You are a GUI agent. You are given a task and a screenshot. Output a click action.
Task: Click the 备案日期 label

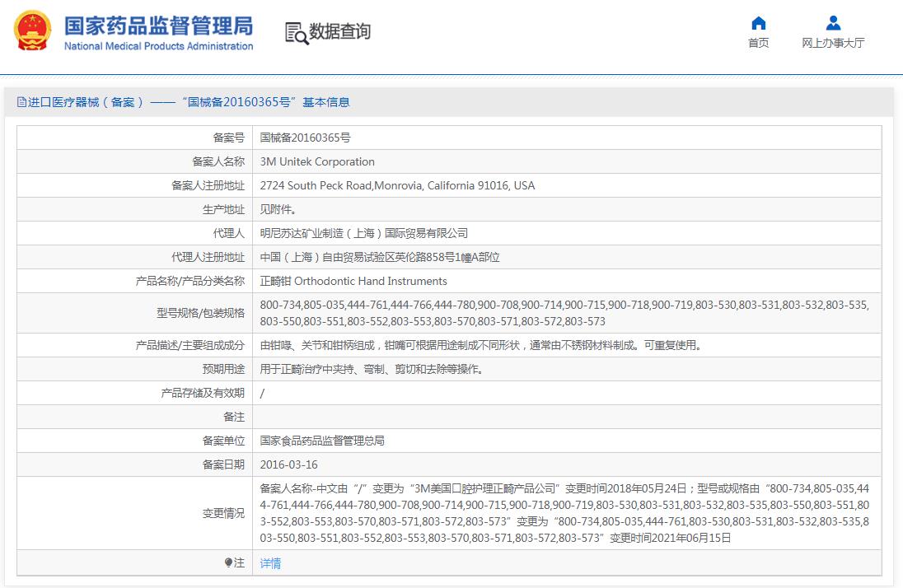pyautogui.click(x=223, y=464)
